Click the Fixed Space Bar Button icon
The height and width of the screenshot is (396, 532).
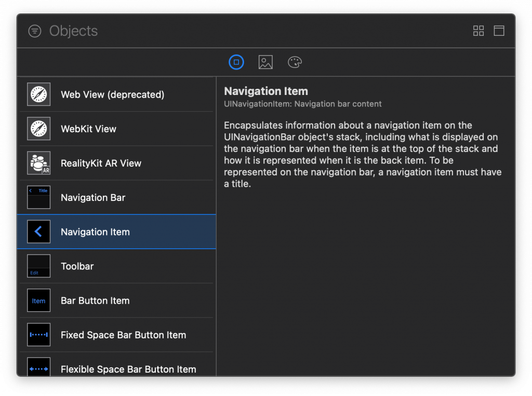tap(39, 335)
